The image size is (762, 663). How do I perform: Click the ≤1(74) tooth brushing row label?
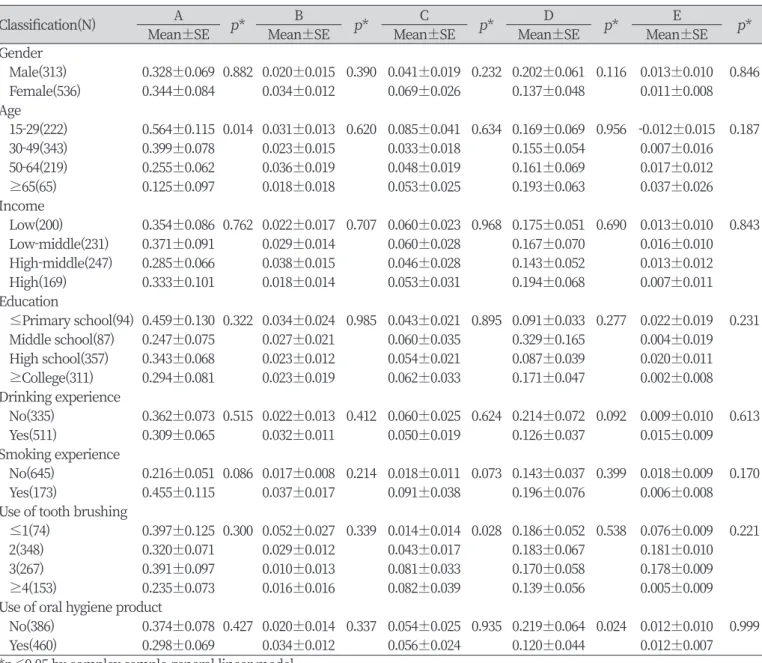pyautogui.click(x=30, y=531)
